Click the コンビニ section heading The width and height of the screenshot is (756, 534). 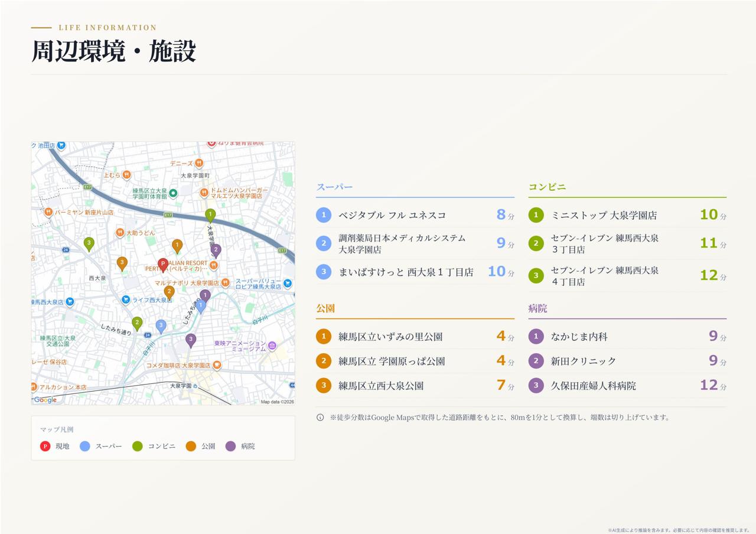[547, 187]
